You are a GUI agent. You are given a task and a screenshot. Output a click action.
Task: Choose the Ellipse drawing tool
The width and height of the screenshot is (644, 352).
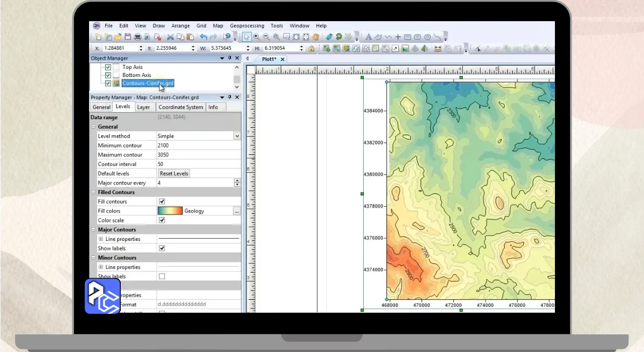pyautogui.click(x=427, y=37)
